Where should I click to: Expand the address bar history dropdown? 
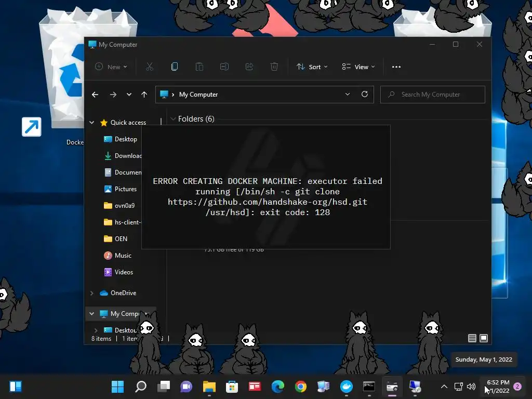(x=348, y=95)
